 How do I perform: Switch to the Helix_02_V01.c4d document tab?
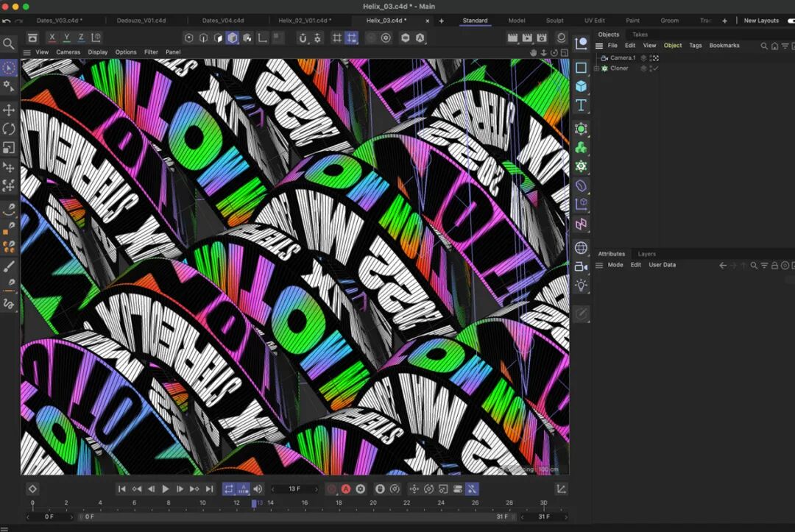coord(305,21)
